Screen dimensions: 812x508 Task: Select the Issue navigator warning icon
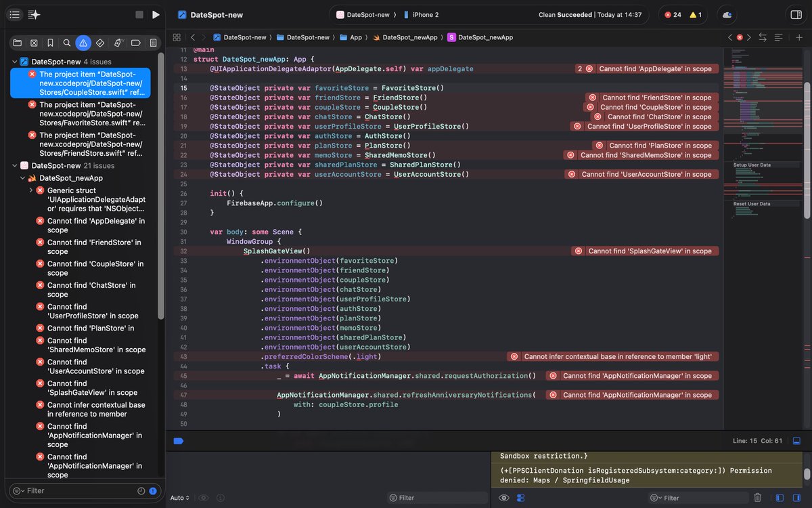[83, 43]
